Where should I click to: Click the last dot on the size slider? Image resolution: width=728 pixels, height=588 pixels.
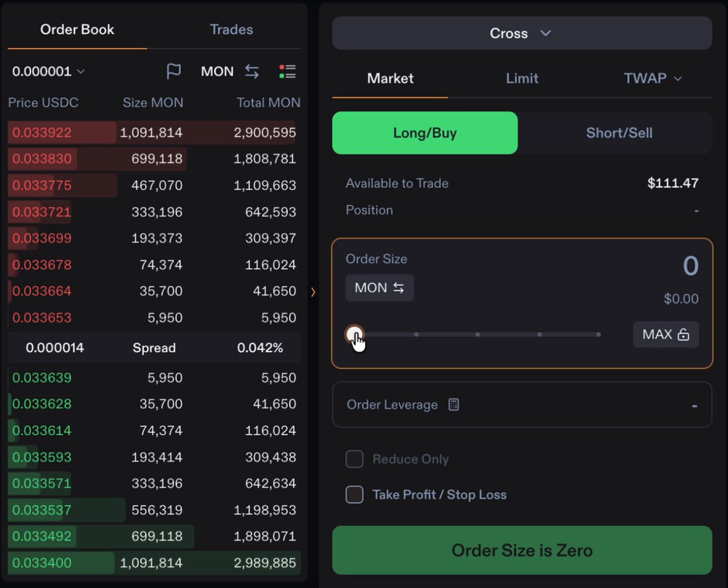(599, 334)
